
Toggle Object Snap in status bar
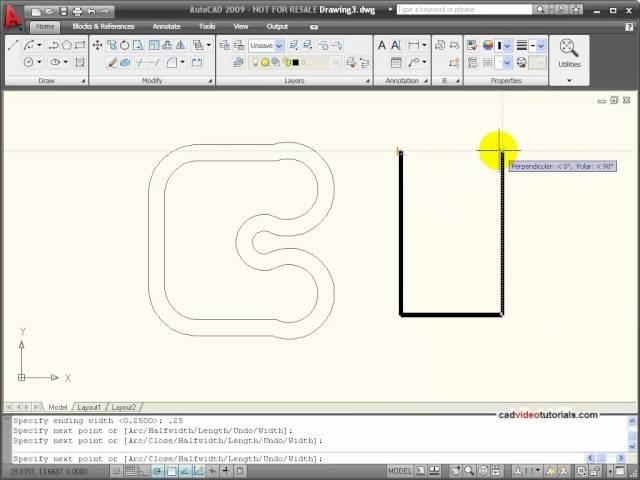[x=171, y=471]
